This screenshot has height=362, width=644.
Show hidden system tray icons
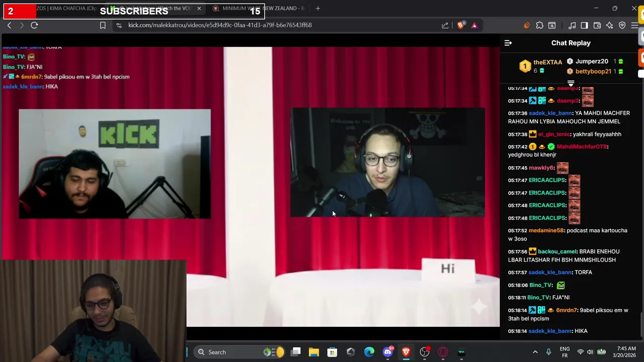pos(535,352)
